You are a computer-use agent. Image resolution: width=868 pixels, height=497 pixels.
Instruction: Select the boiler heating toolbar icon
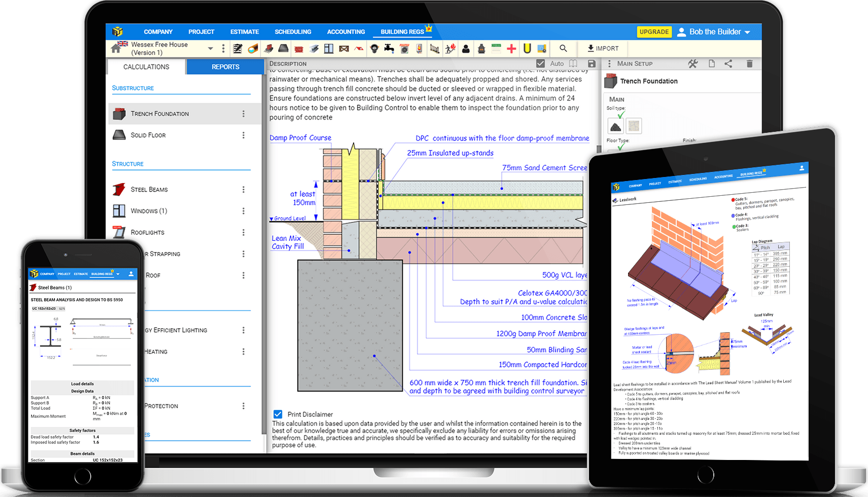click(x=419, y=49)
